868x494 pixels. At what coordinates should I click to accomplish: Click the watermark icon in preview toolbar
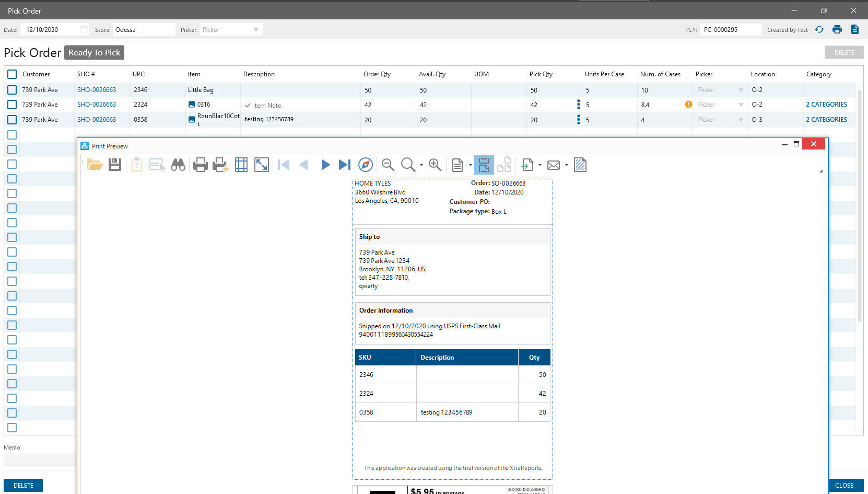(580, 165)
